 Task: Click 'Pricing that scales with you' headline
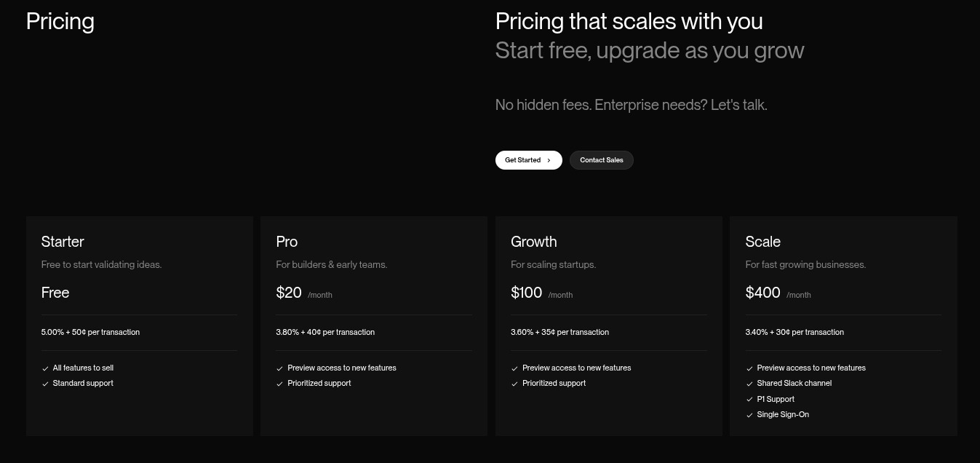point(629,21)
